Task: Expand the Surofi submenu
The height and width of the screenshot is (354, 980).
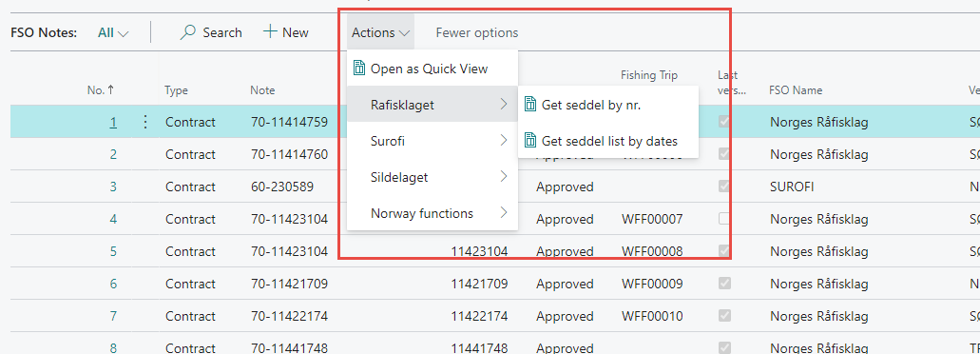Action: [432, 142]
